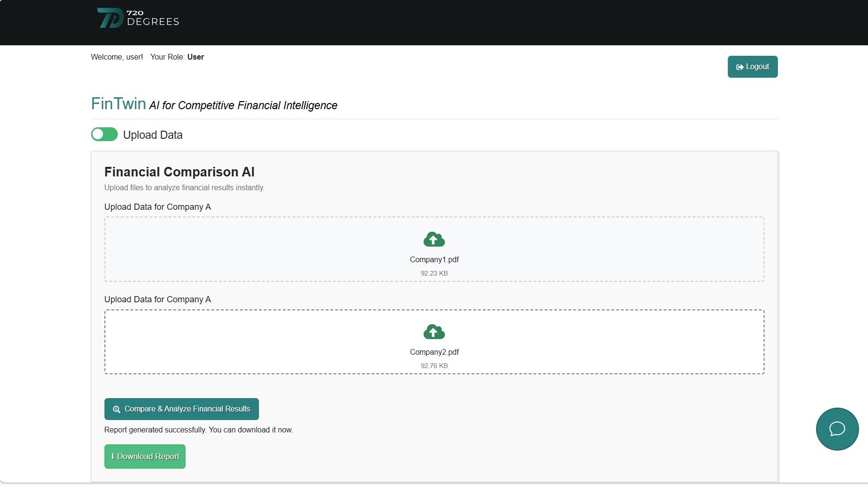
Task: Click 'Upload files to analyze financial results instantly'
Action: [x=184, y=188]
